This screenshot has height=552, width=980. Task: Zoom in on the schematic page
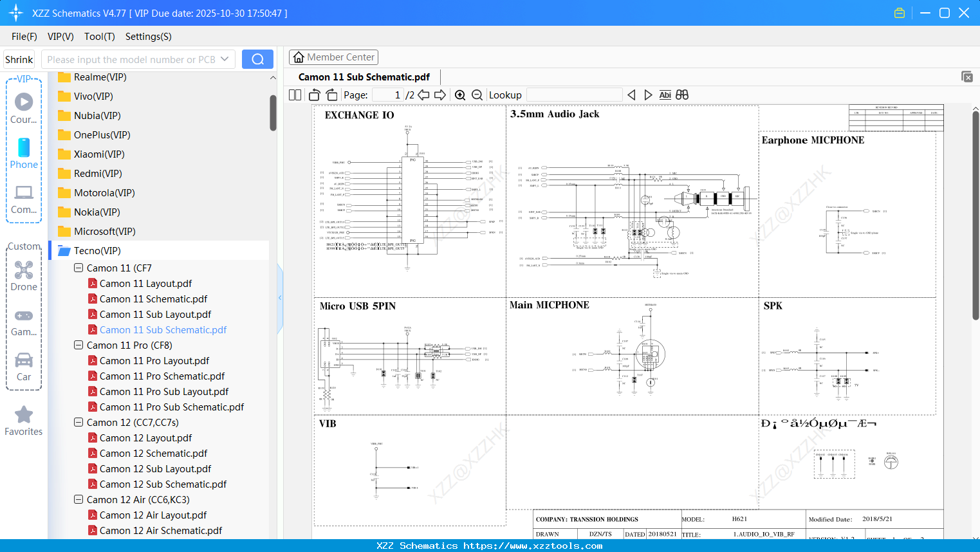[x=460, y=95]
